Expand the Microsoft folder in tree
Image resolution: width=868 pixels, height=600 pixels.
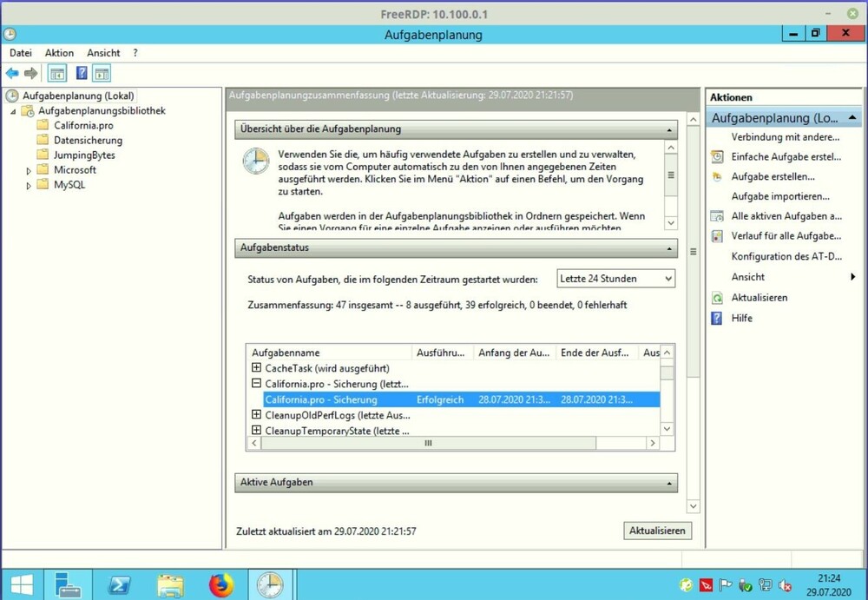pos(29,171)
